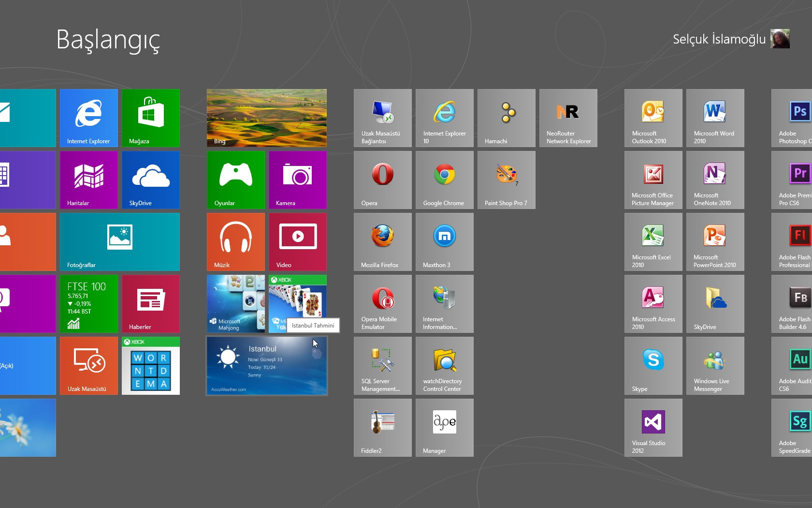Launch Adobe Flash Builder 4.6
812x508 pixels.
pos(792,304)
